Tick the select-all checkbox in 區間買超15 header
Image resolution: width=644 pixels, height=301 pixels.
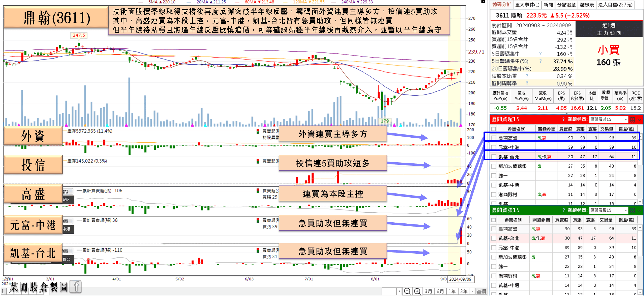tap(494, 129)
